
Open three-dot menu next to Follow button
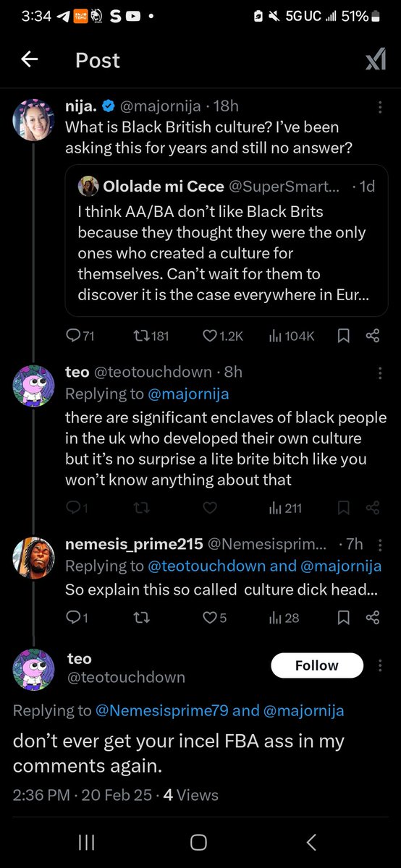pyautogui.click(x=380, y=665)
